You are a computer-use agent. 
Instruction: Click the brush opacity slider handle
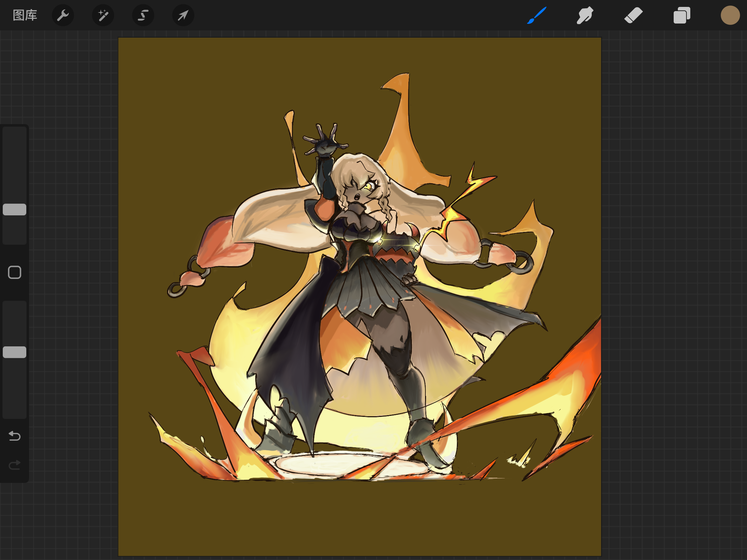[15, 352]
